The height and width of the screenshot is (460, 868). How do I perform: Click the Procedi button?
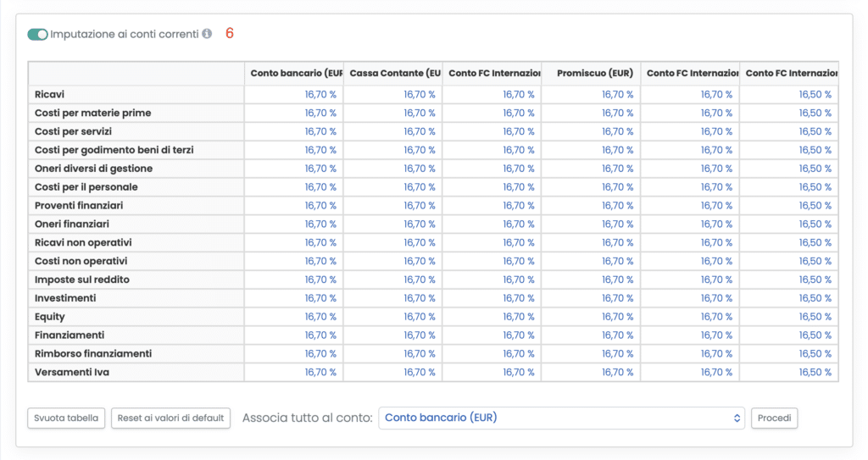(774, 418)
